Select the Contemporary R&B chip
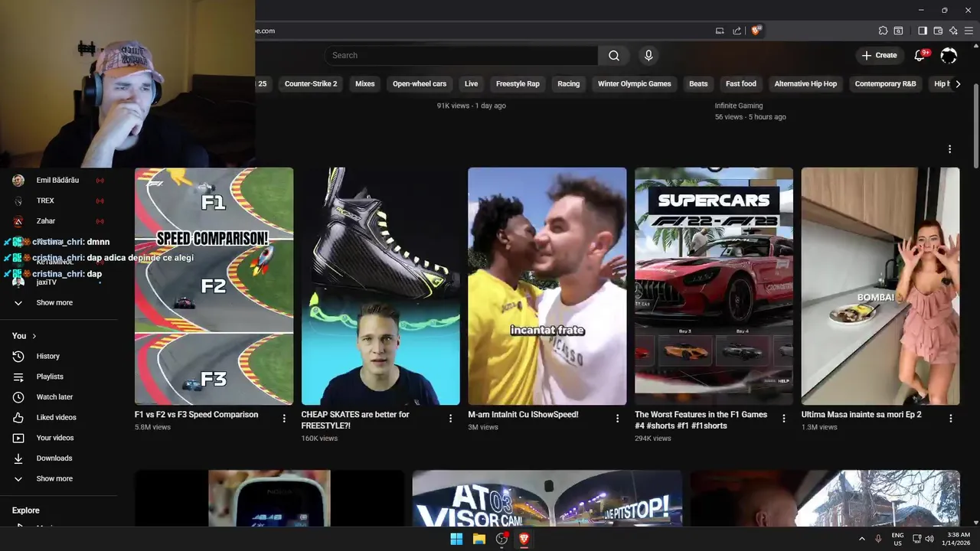The height and width of the screenshot is (551, 980). 885,84
